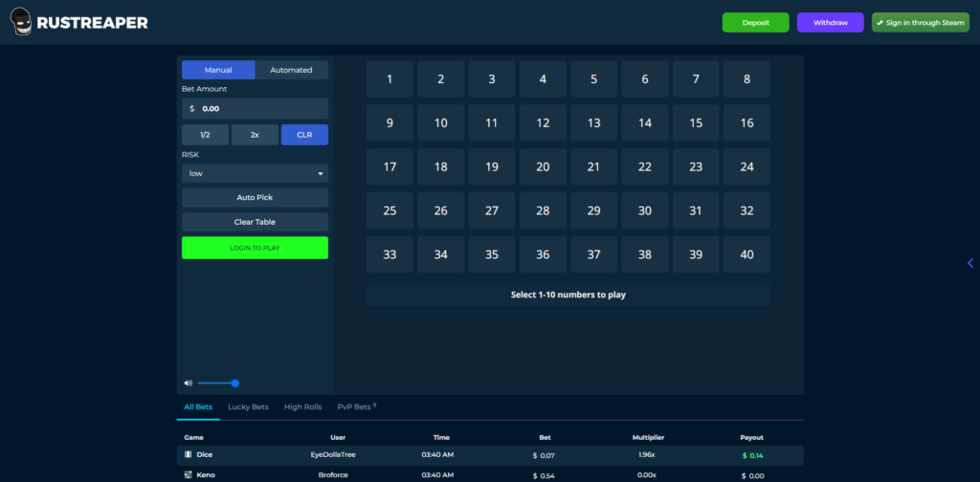Click the 0.00x multiplier in Keno row
980x482 pixels.
[646, 475]
